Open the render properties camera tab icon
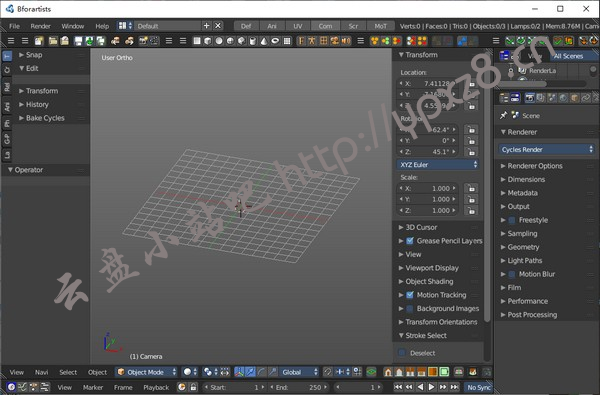600x395 pixels. point(530,98)
